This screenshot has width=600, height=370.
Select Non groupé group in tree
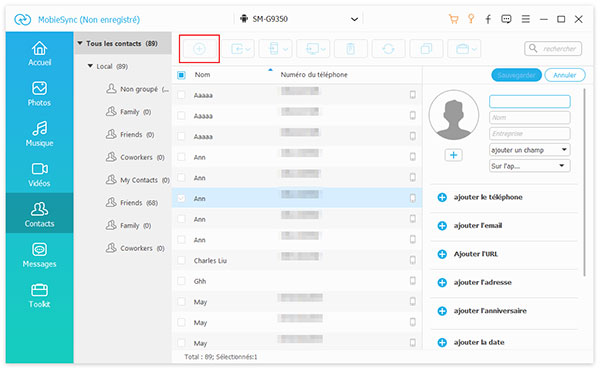click(137, 89)
